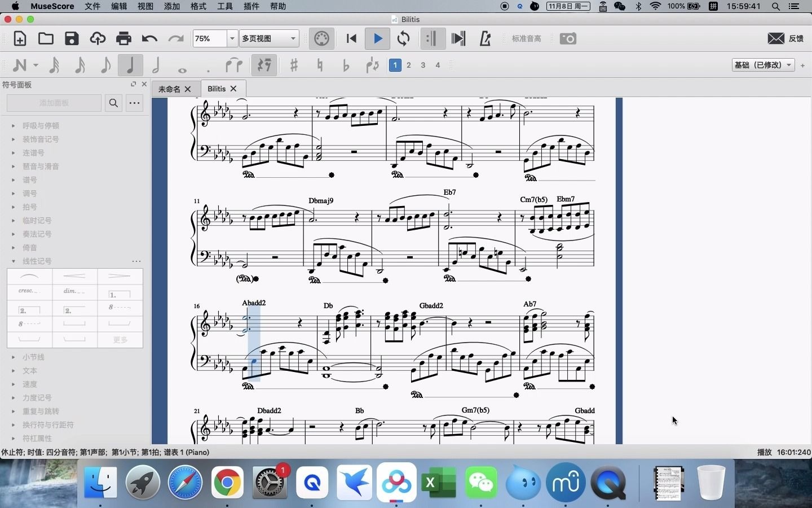812x508 pixels.
Task: Open Google Chrome from the Dock
Action: (x=227, y=483)
